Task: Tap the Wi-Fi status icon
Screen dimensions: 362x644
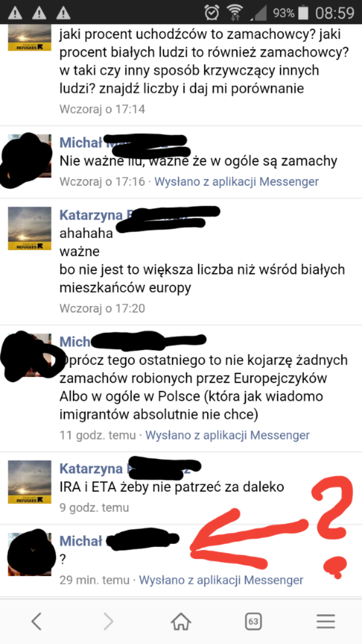Action: (x=235, y=12)
